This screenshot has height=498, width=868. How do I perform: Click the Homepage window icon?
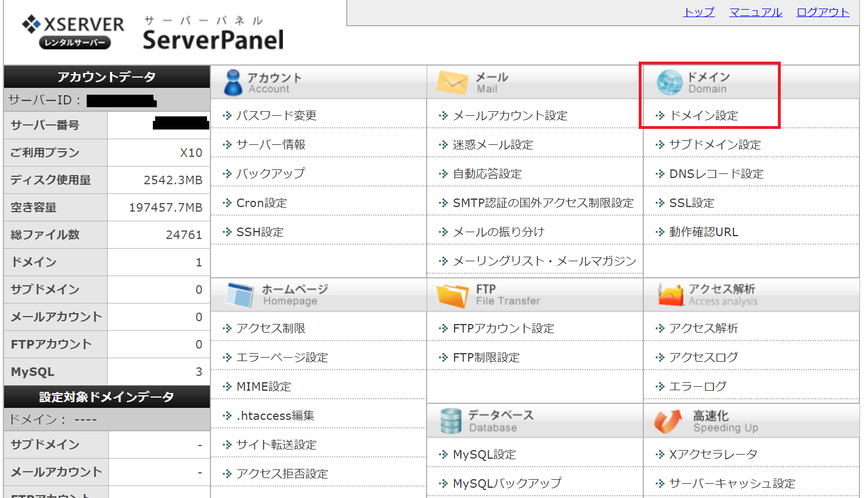tap(239, 295)
